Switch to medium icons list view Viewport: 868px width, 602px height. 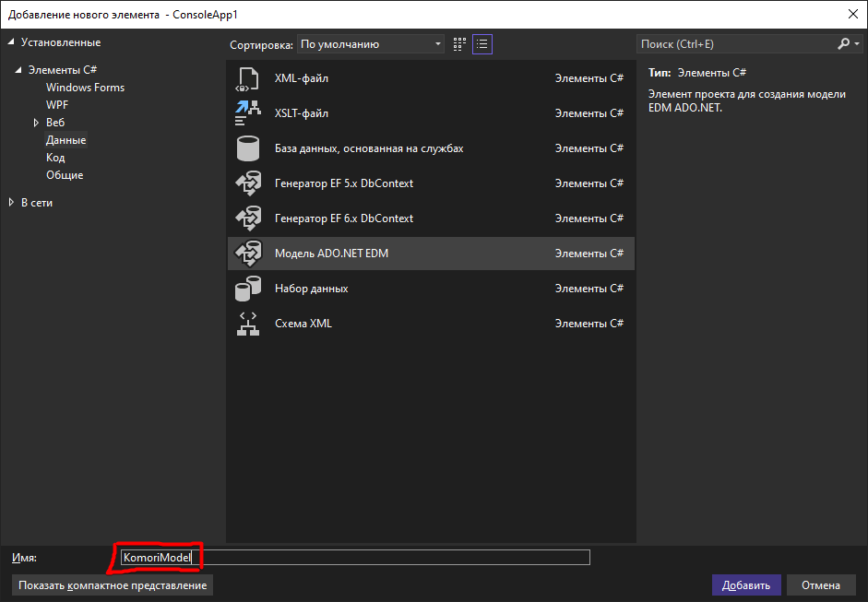coord(482,44)
